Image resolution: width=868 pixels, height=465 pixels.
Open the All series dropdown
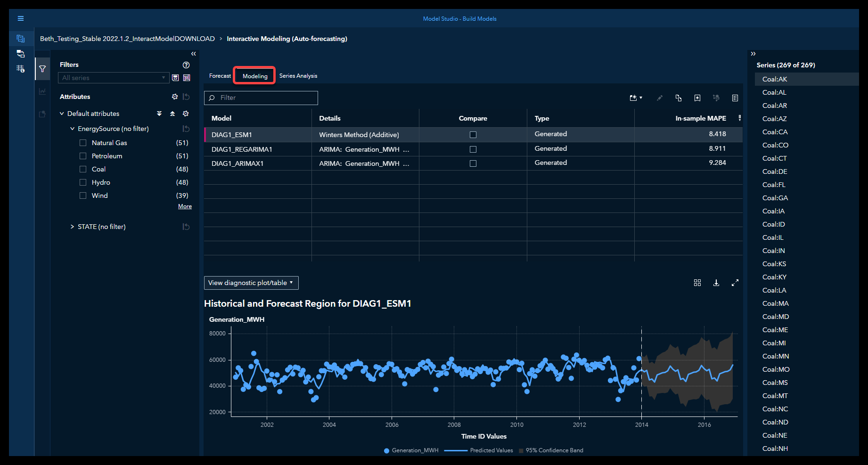pos(113,78)
